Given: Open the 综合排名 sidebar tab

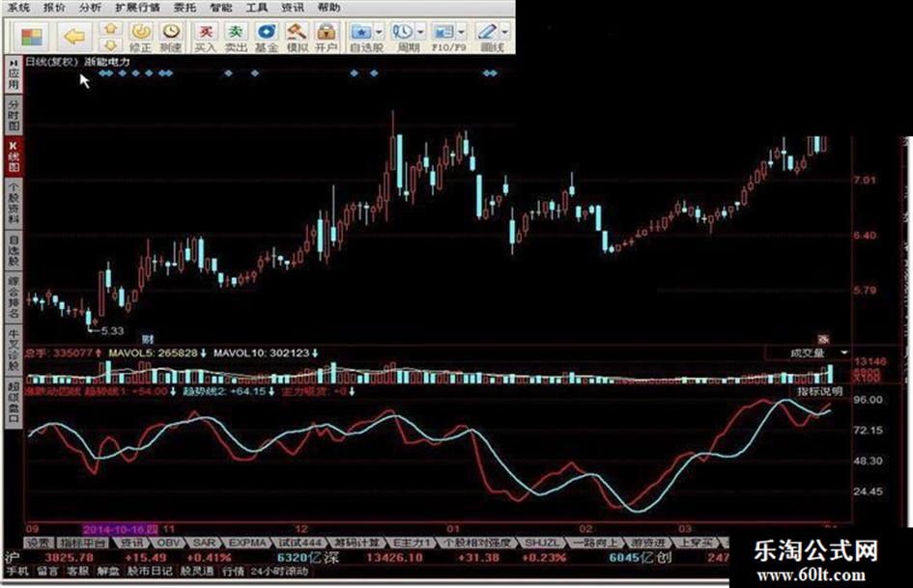Looking at the screenshot, I should click(14, 297).
